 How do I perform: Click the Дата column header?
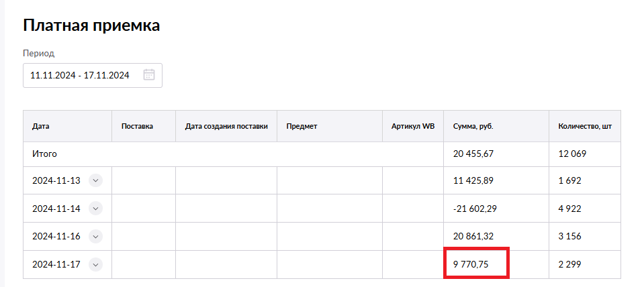pos(41,126)
